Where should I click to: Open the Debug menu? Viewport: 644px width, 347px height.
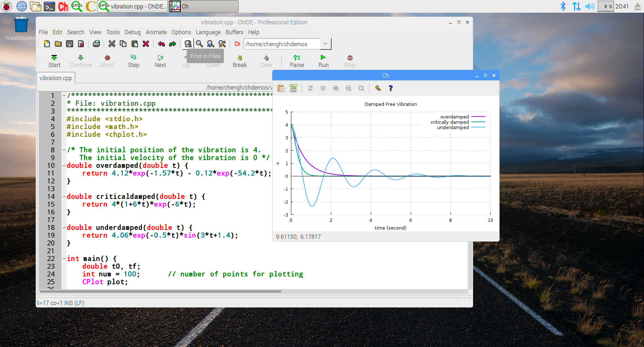[x=132, y=32]
